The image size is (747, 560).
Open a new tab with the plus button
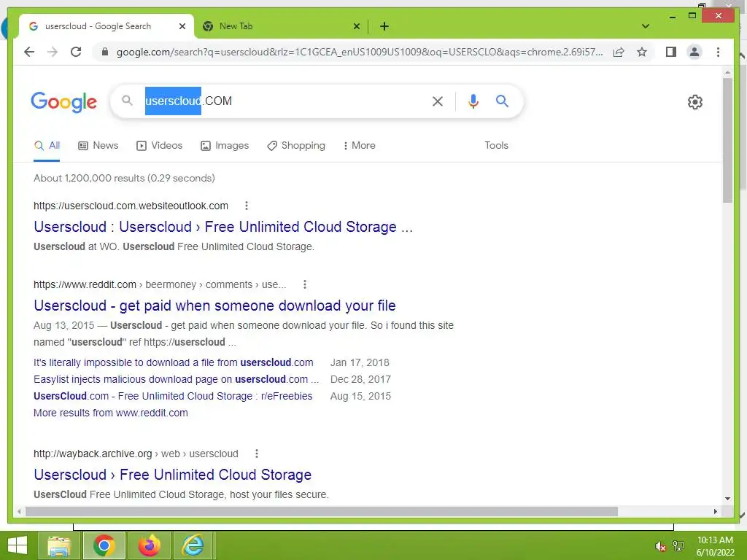tap(384, 27)
